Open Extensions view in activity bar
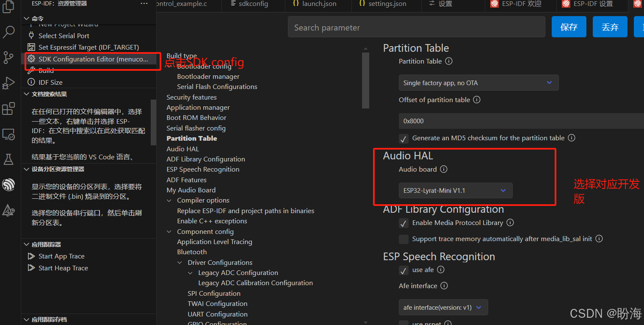The width and height of the screenshot is (644, 325). (8, 108)
